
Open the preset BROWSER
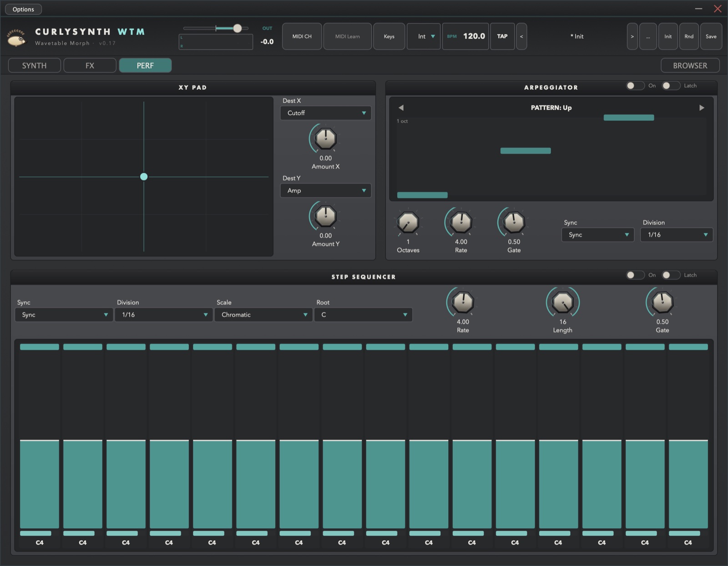690,65
